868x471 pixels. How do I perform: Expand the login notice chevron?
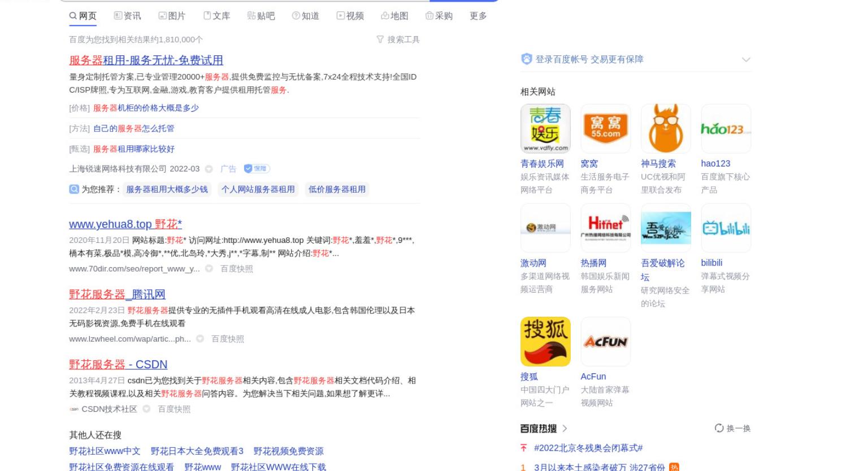(x=746, y=59)
